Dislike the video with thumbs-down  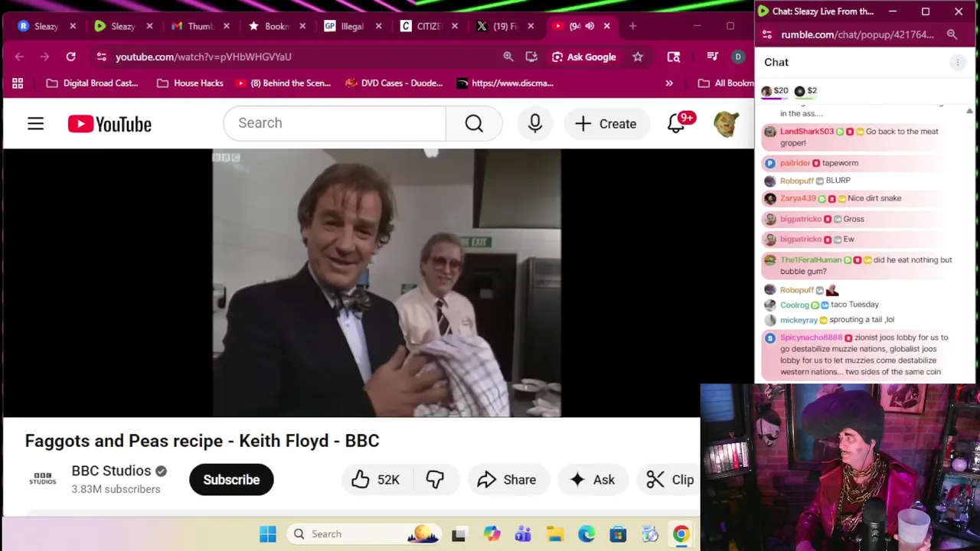435,480
